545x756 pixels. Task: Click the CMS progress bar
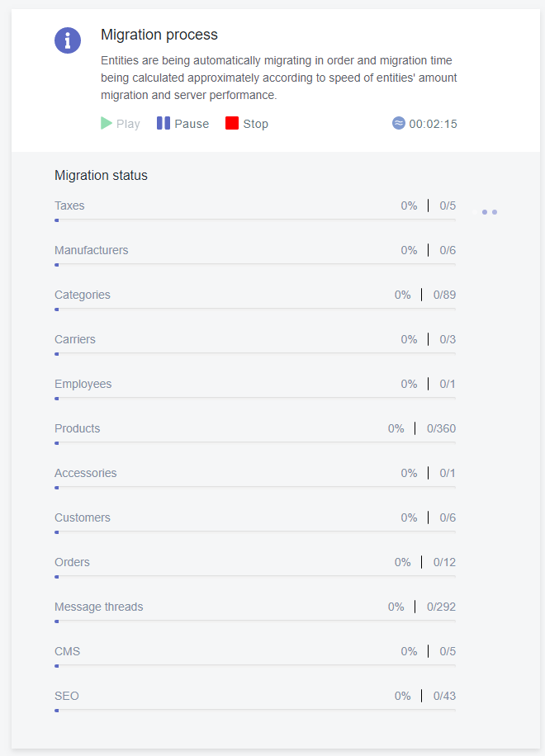coord(255,665)
